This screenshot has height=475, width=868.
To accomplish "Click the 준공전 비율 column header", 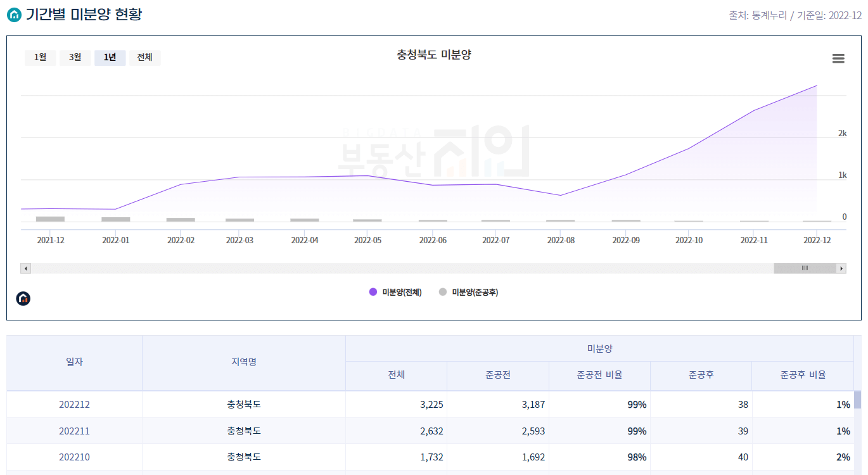I will point(599,375).
